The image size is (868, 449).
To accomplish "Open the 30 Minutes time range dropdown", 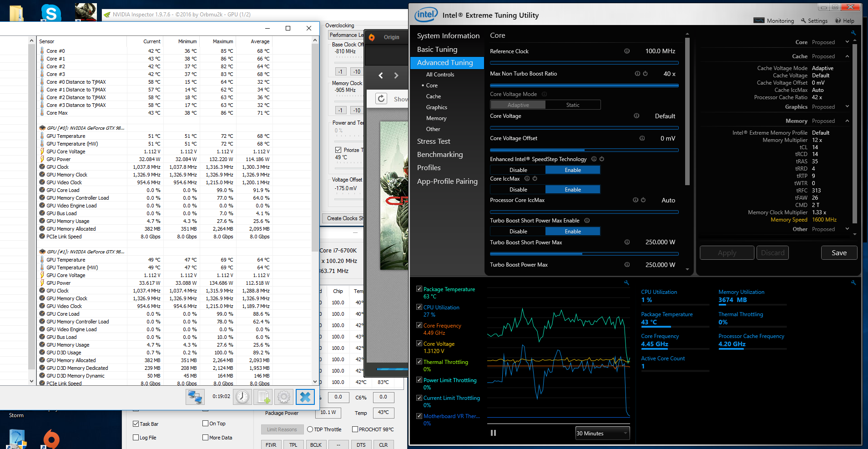I will 602,433.
